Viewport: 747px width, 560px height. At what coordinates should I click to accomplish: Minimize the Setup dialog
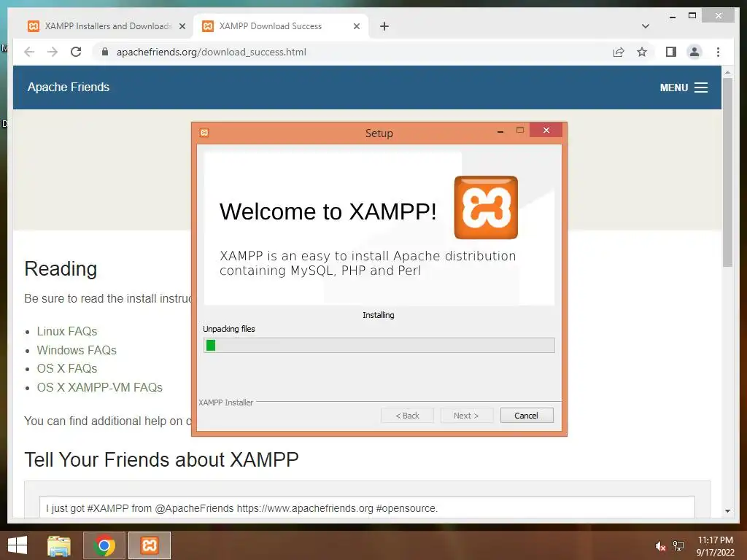coord(500,131)
